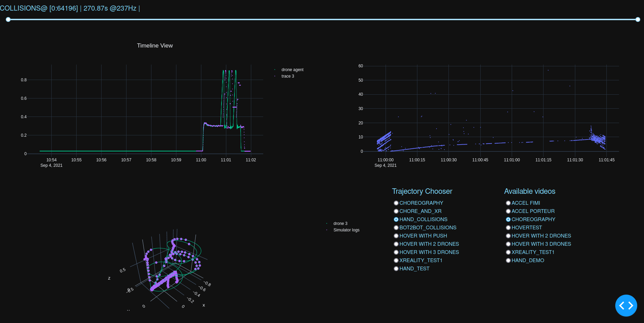Click the right handle of the frame range slider
Image resolution: width=644 pixels, height=323 pixels.
click(x=637, y=19)
